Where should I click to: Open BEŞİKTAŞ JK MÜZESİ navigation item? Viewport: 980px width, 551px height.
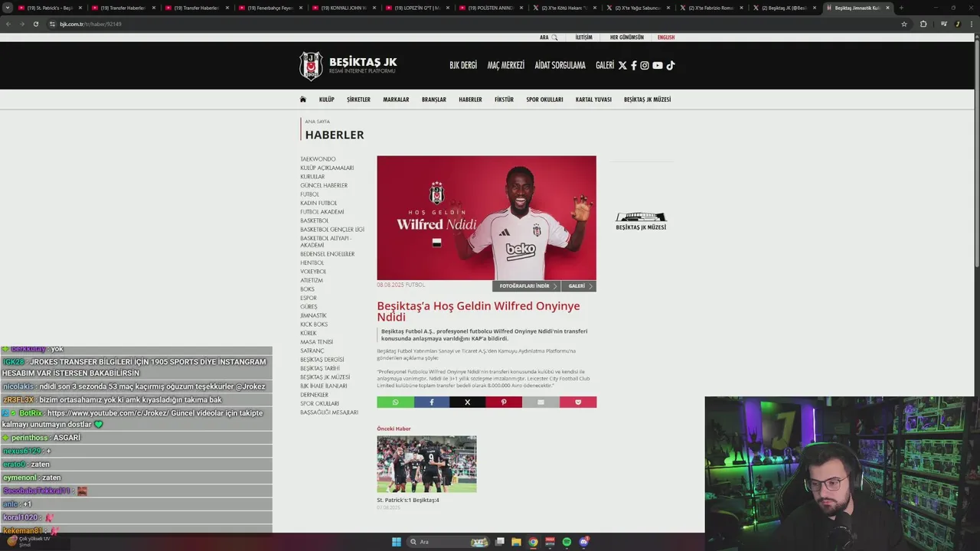click(647, 99)
